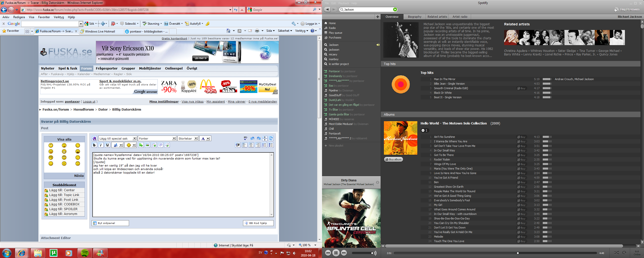This screenshot has height=258, width=644.
Task: Switch to the Biography tab
Action: (x=414, y=17)
